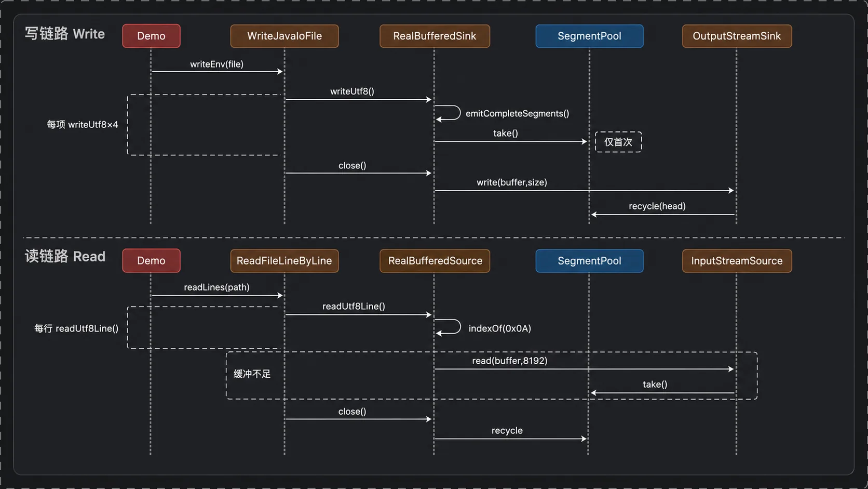Select the WriteJavaIoFile participant box
The height and width of the screenshot is (489, 868).
284,36
